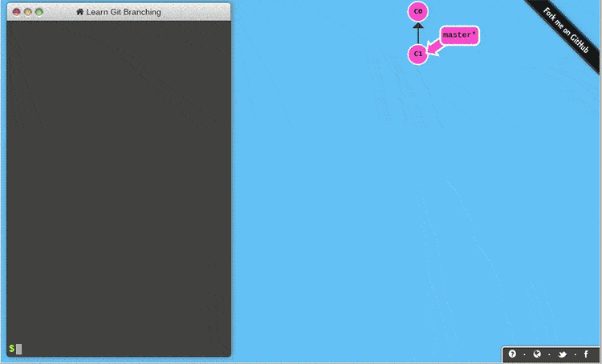Click the green dollar prompt symbol
Screen dimensions: 602x364
[11, 349]
